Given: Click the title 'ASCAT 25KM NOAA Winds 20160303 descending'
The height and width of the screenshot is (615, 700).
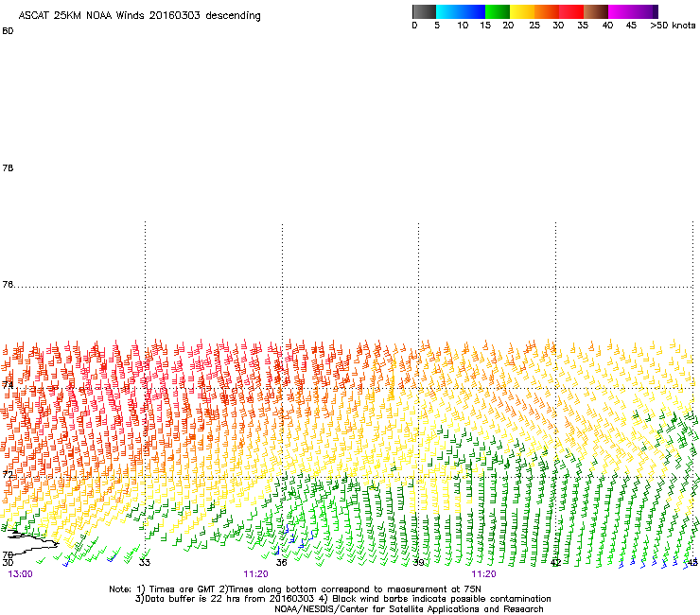Looking at the screenshot, I should [139, 15].
